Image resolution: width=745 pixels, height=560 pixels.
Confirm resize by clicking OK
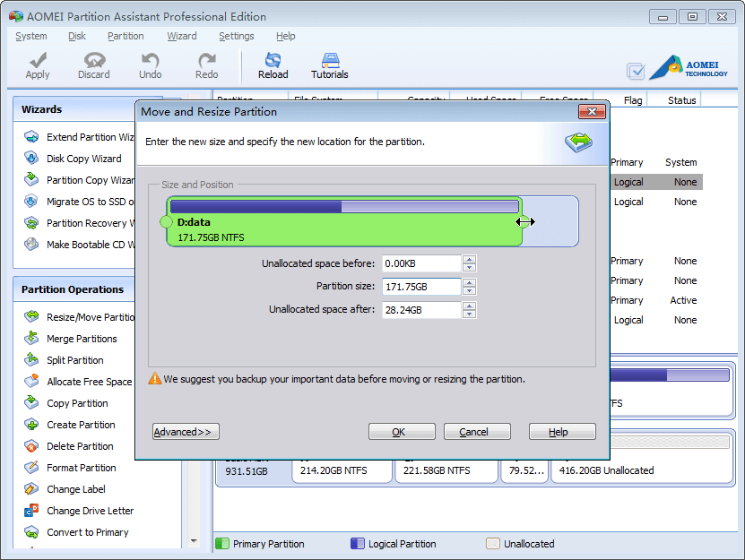pos(402,431)
